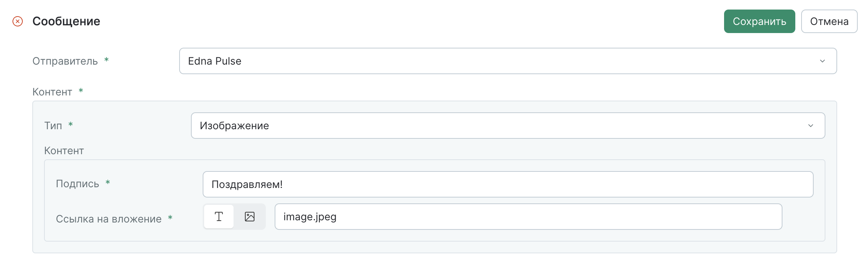Focus the Подпись field containing Поздравляем!
This screenshot has height=268, width=868.
pyautogui.click(x=507, y=184)
